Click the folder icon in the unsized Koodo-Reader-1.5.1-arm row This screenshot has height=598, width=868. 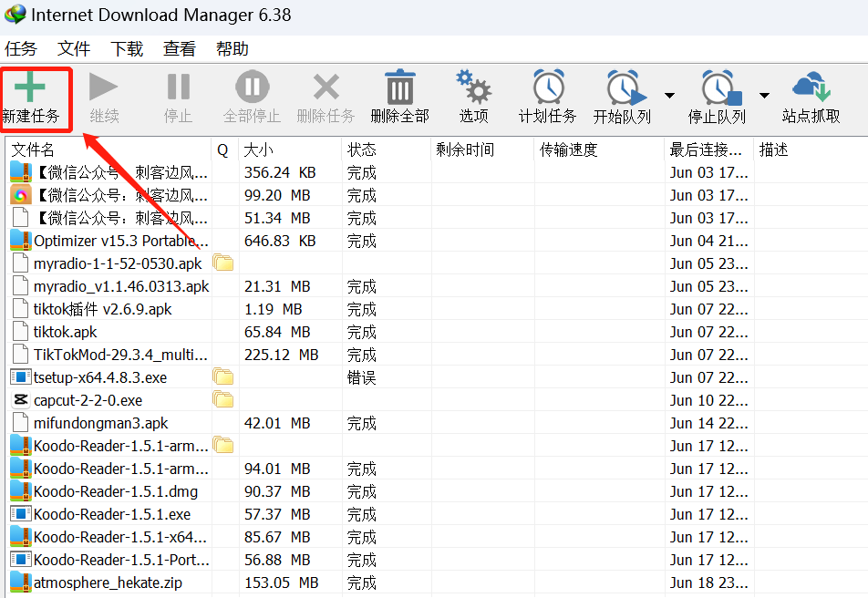coord(222,445)
